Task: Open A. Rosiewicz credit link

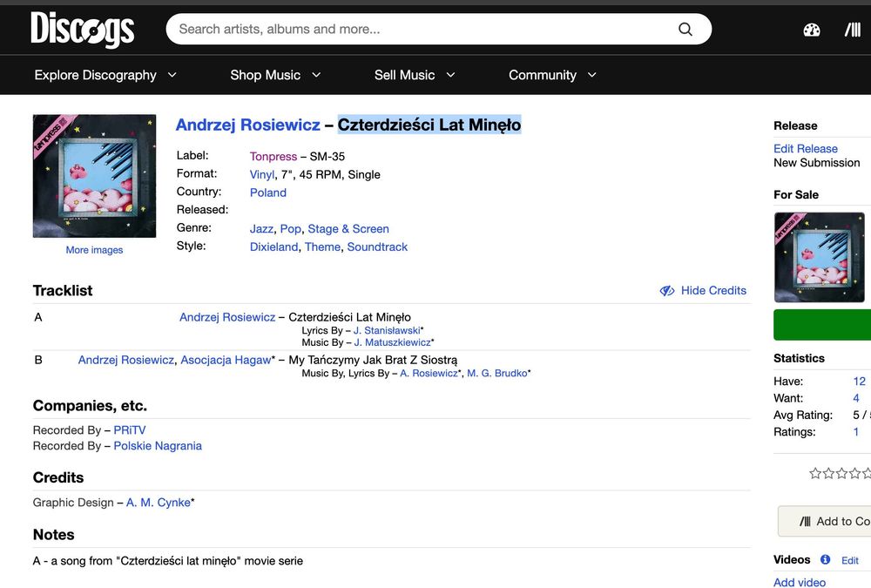Action: [x=429, y=374]
